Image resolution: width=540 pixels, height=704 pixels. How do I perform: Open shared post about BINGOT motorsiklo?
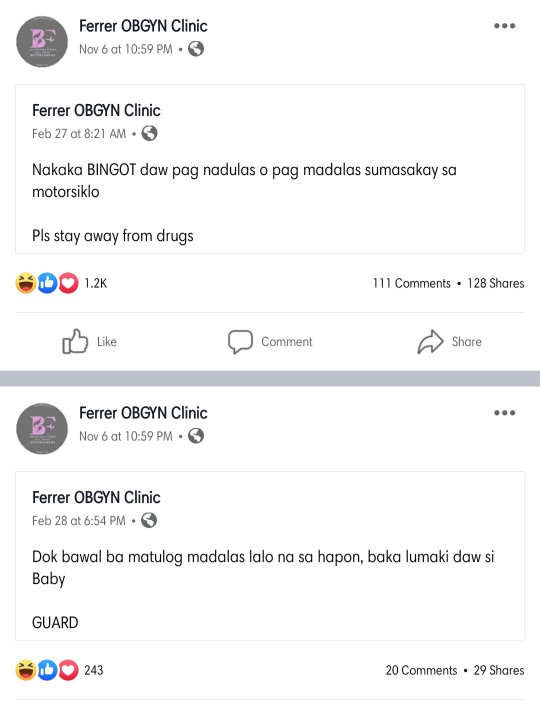(270, 169)
